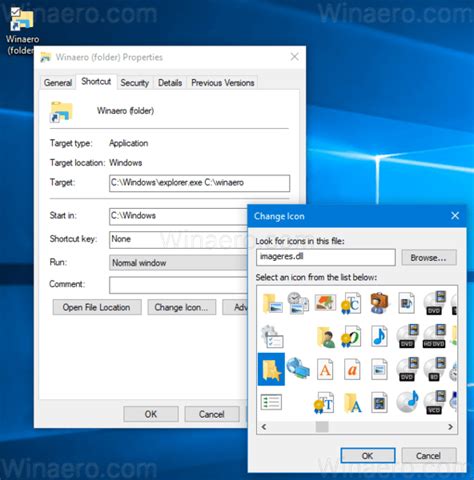This screenshot has height=480, width=474.
Task: Click the Change Icon... button
Action: pyautogui.click(x=182, y=307)
